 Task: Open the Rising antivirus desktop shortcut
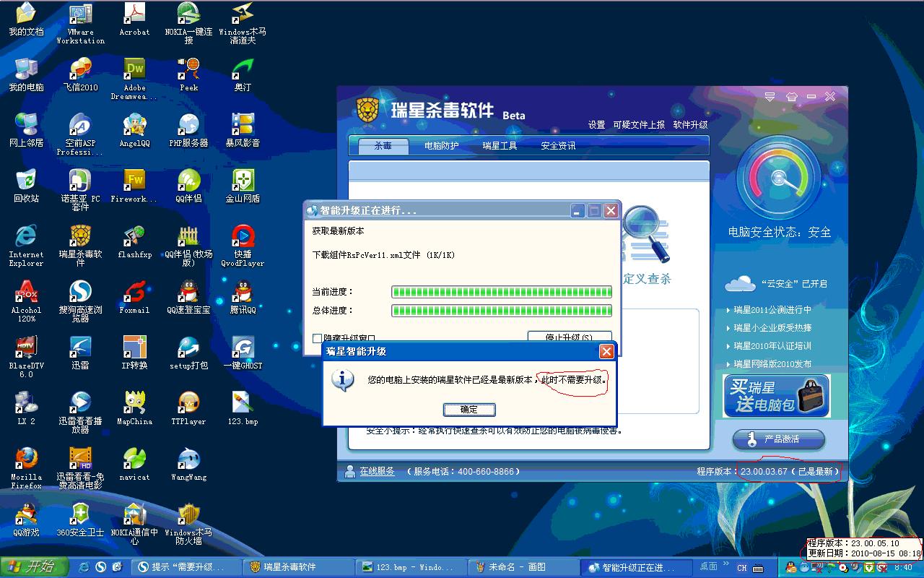(80, 237)
